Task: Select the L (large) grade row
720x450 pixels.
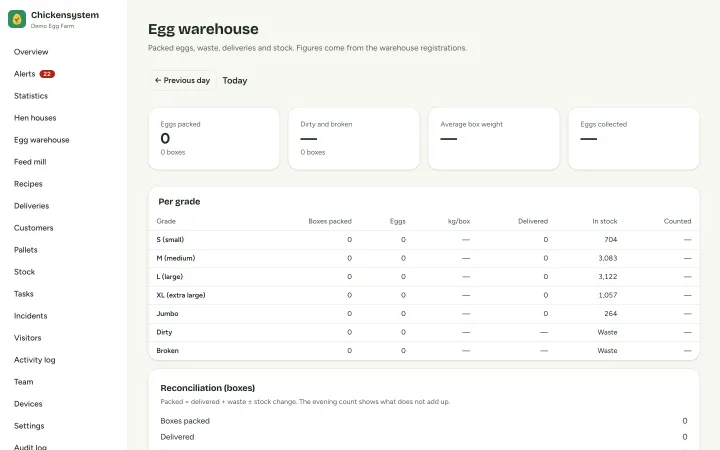Action: [424, 276]
